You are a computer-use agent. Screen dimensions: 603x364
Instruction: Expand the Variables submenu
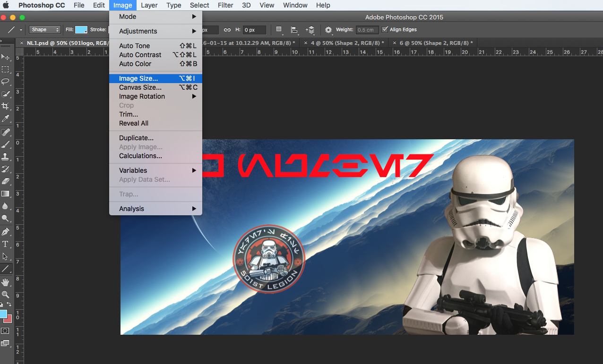click(155, 170)
